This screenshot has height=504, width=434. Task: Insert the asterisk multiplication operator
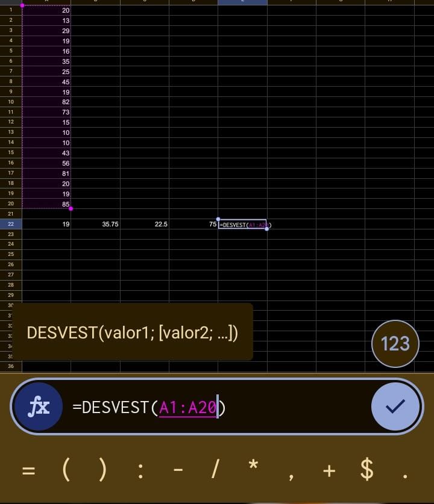[253, 467]
